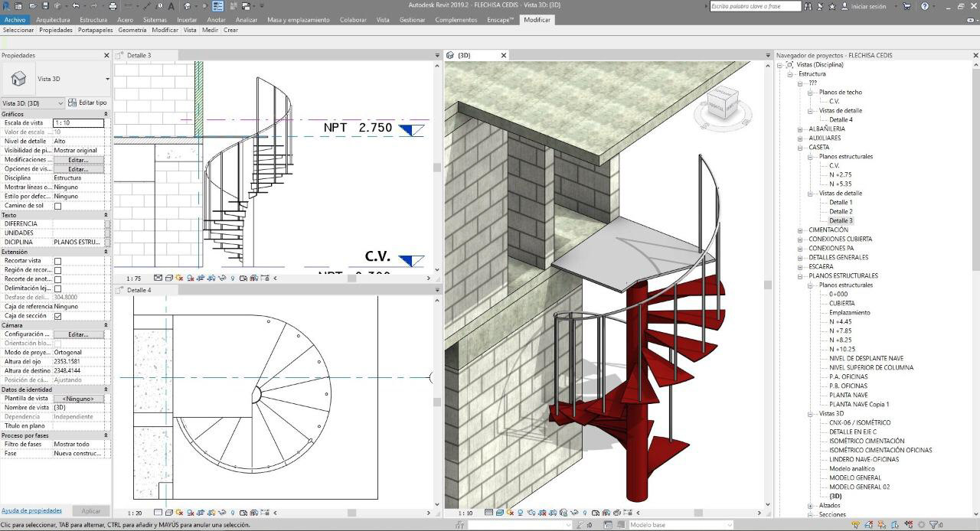
Task: Click the Escala de vista 1 : 10 field
Action: (78, 123)
